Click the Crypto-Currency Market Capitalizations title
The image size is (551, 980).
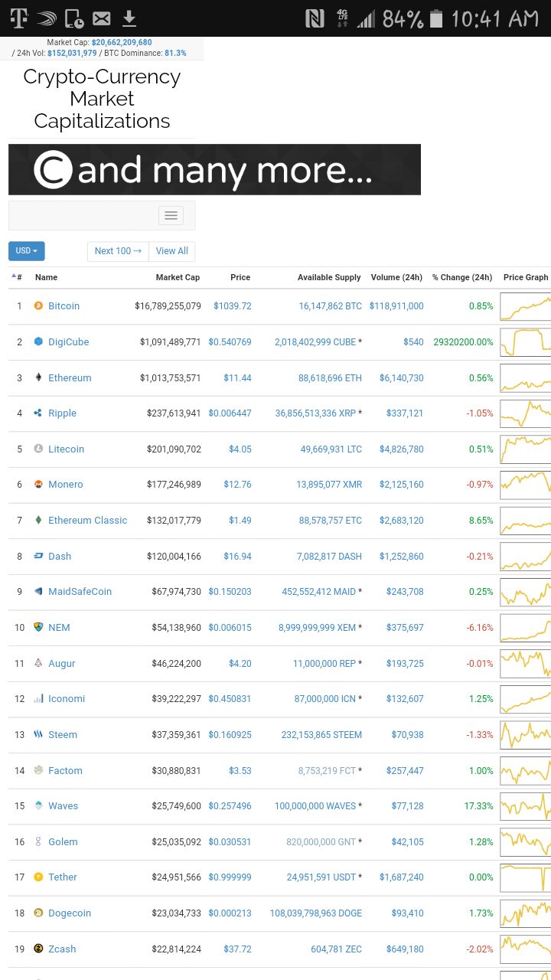click(x=102, y=99)
